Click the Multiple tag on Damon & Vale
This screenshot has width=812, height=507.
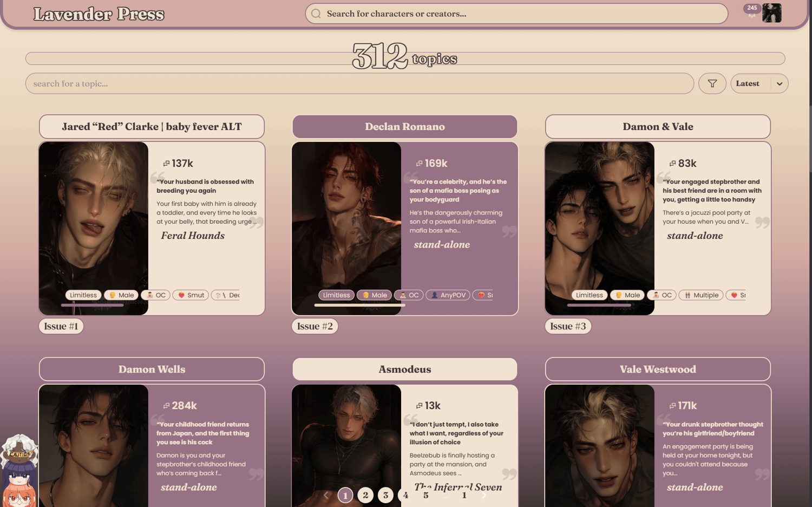coord(701,295)
